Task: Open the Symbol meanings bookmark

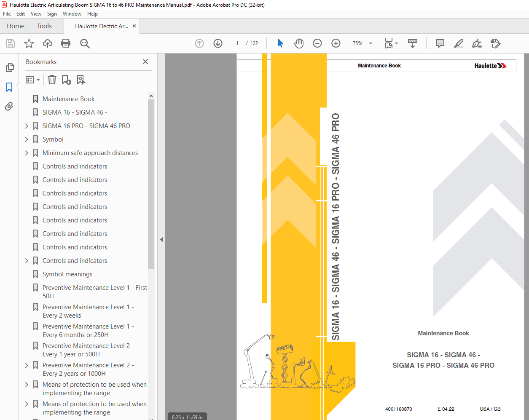Action: tap(67, 274)
